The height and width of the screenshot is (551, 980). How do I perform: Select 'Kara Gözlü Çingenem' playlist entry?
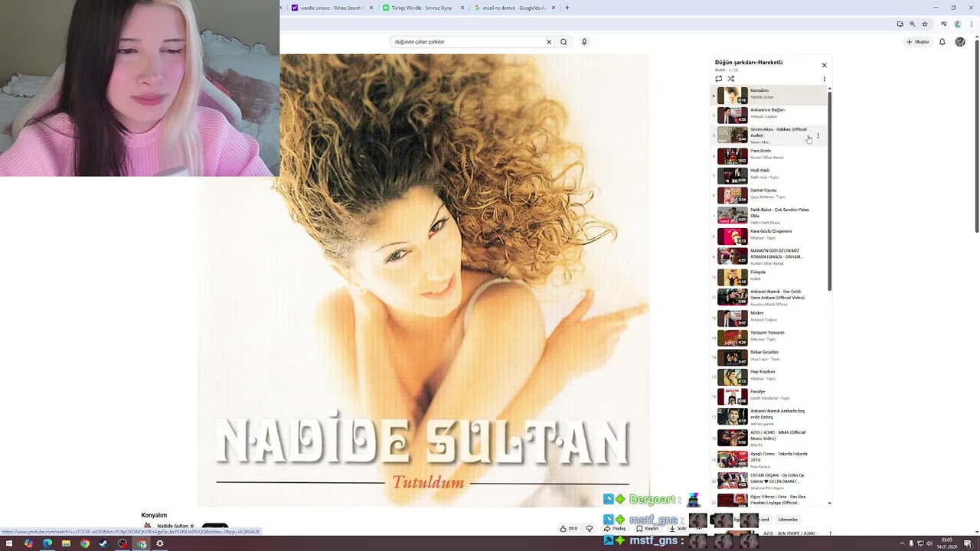tap(769, 236)
